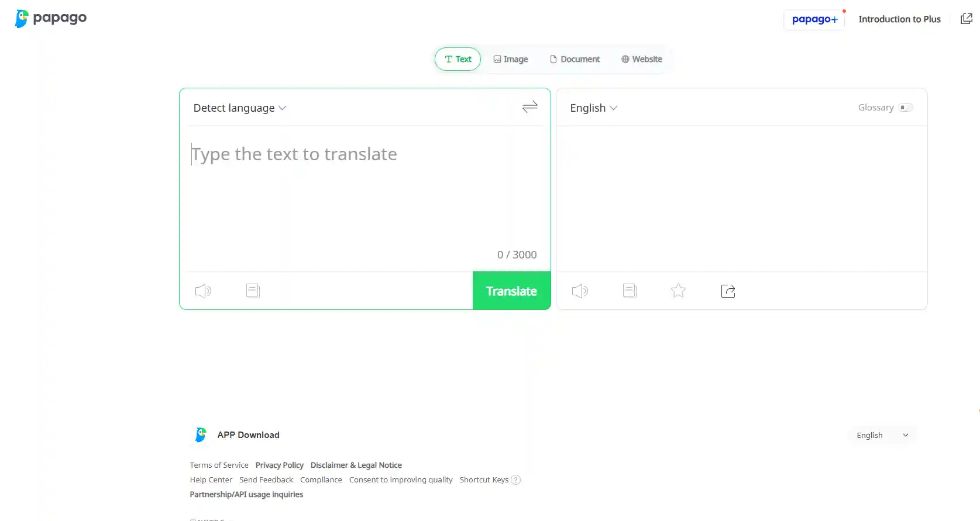Go to the Help Center
The height and width of the screenshot is (521, 980).
coord(211,480)
